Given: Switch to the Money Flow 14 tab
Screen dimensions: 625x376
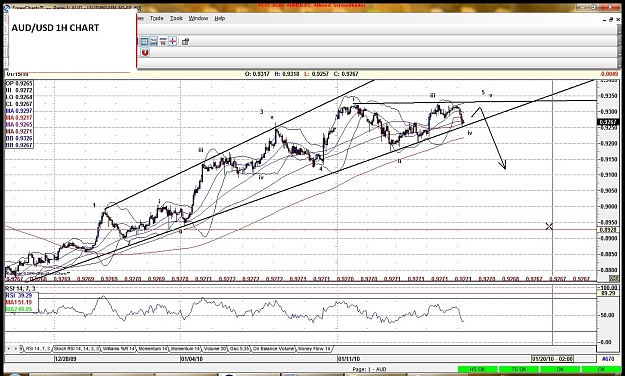Looking at the screenshot, I should tap(314, 349).
